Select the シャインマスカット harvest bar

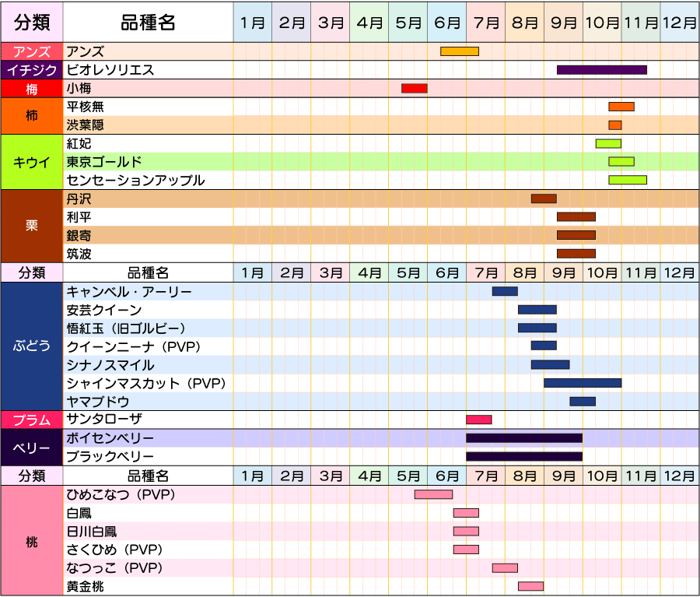pos(583,383)
